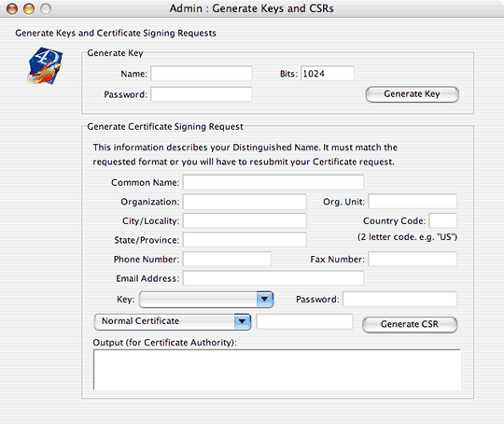Click the 4D application logo icon

[x=45, y=66]
